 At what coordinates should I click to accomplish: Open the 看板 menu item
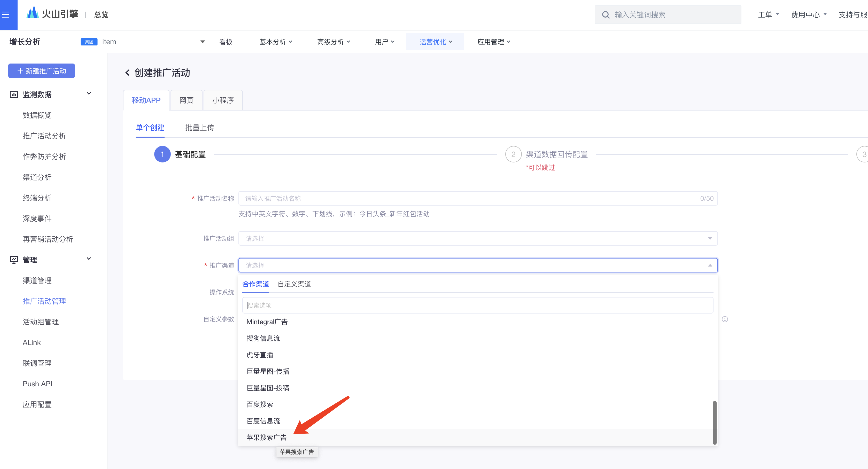pos(226,42)
